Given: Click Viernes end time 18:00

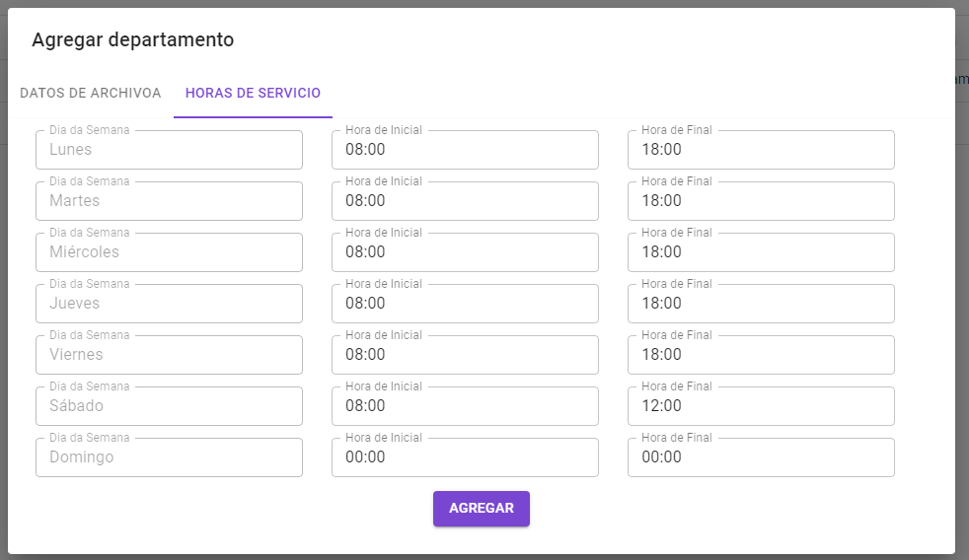Looking at the screenshot, I should [x=761, y=354].
